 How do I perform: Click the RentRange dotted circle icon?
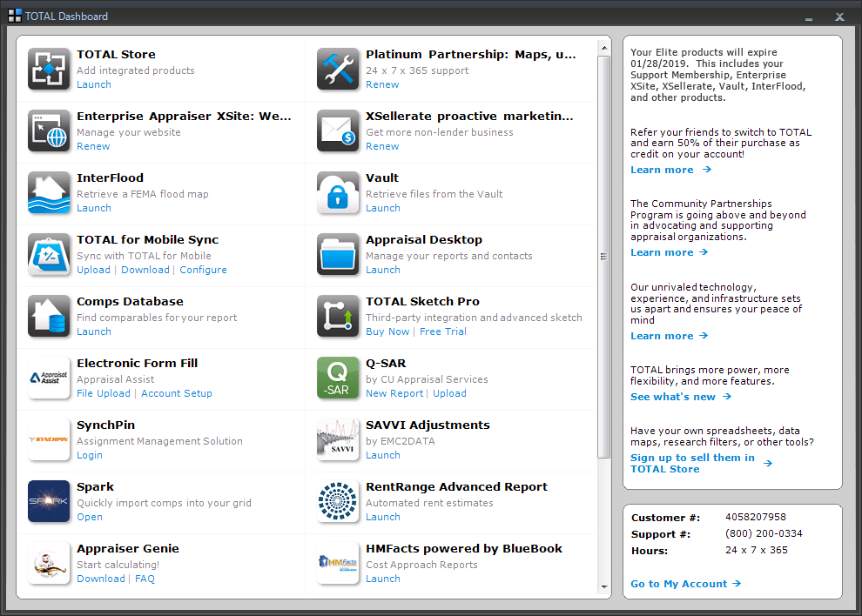pyautogui.click(x=338, y=502)
